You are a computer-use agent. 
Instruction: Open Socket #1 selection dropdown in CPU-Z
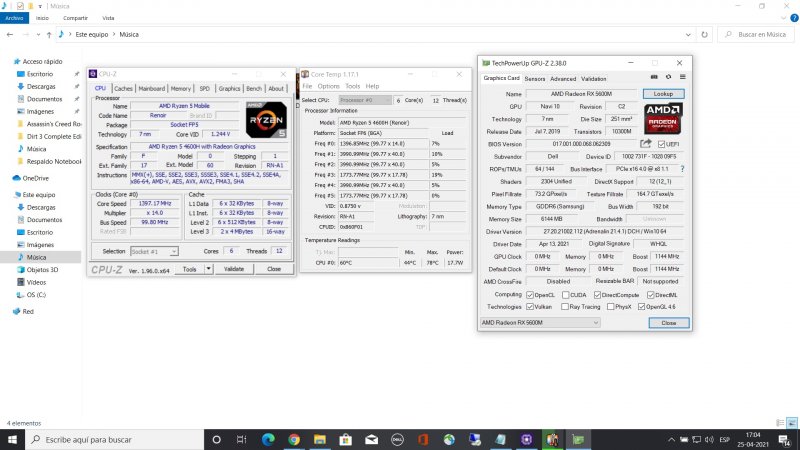[x=154, y=252]
